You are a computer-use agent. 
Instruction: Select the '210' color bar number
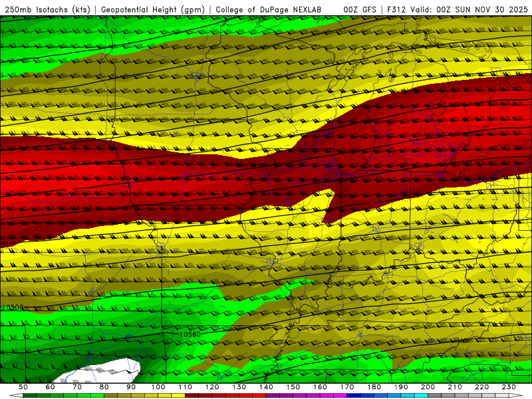[x=455, y=387]
